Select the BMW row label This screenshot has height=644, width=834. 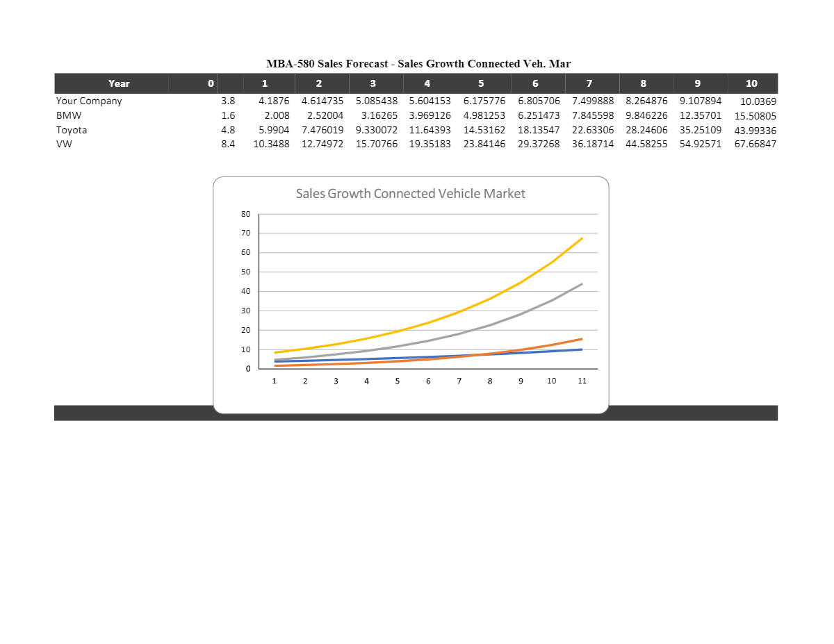(69, 115)
